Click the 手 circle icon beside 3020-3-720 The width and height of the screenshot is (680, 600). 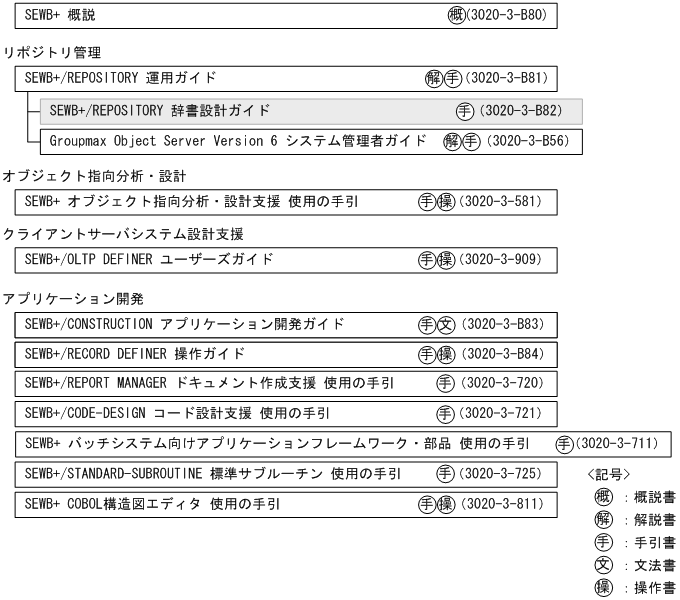point(445,384)
